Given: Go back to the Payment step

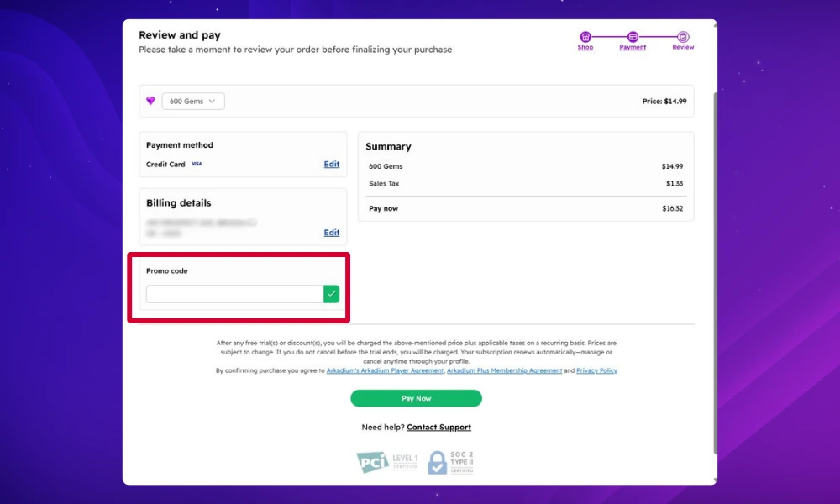Looking at the screenshot, I should [x=633, y=48].
